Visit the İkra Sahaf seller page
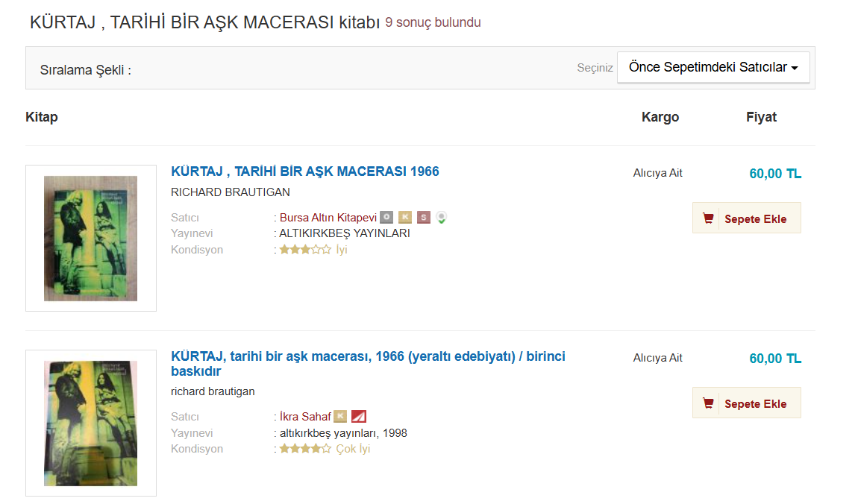 point(305,417)
